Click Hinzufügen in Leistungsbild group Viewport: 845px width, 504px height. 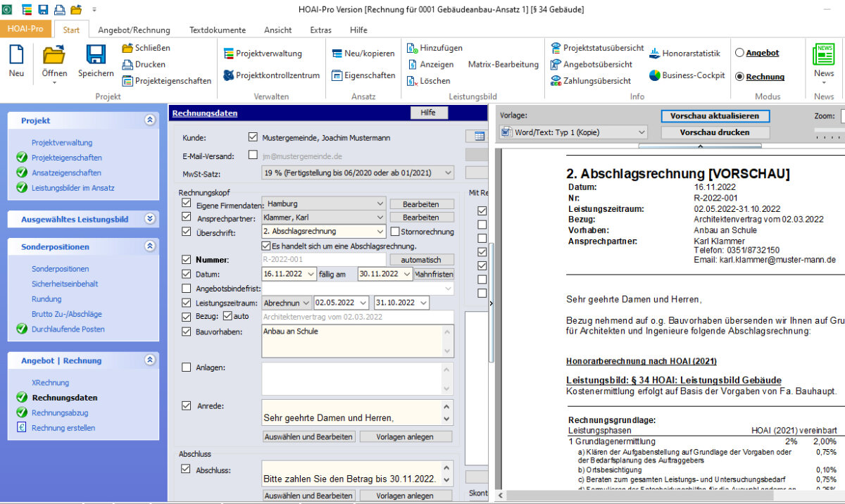point(434,48)
